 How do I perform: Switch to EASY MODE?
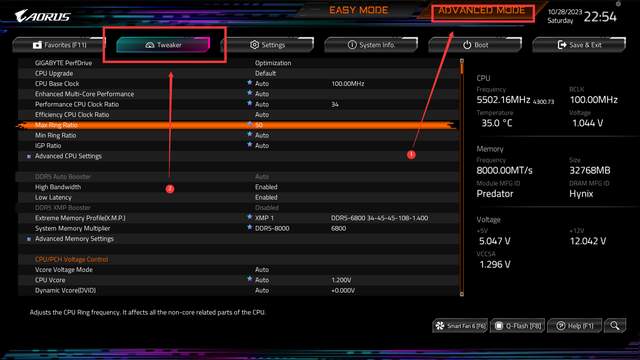point(358,10)
